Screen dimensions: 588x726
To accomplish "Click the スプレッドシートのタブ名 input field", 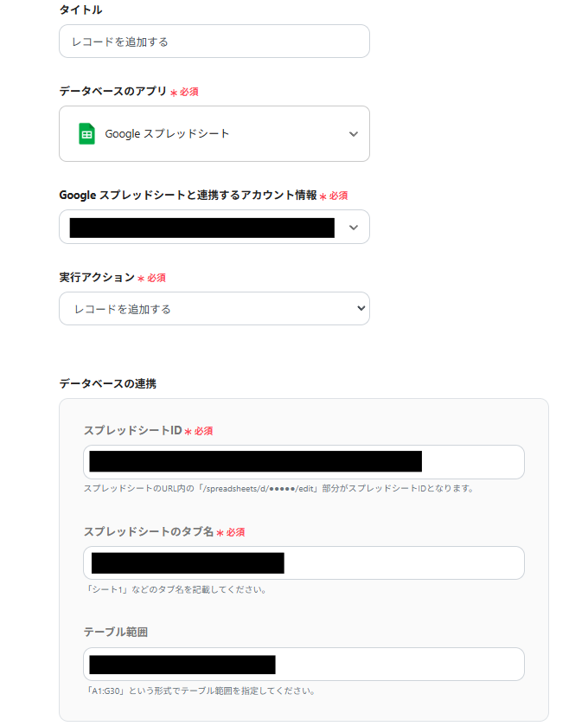I will point(304,562).
